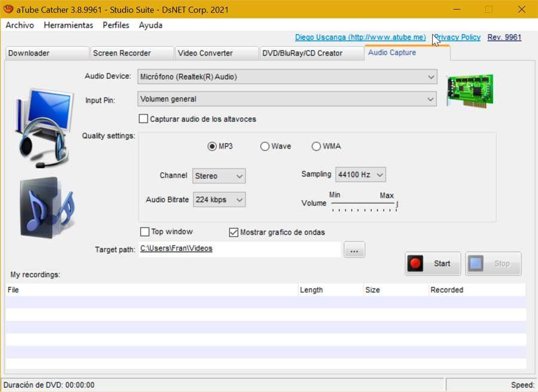Screen dimensions: 538x392
Task: Expand the Channel Stereo dropdown
Action: coord(219,176)
